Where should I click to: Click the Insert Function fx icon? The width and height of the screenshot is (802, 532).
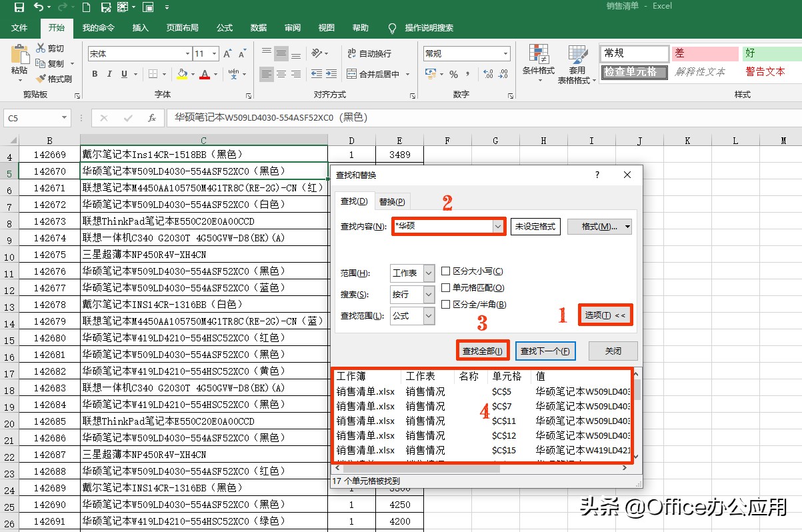click(x=152, y=118)
